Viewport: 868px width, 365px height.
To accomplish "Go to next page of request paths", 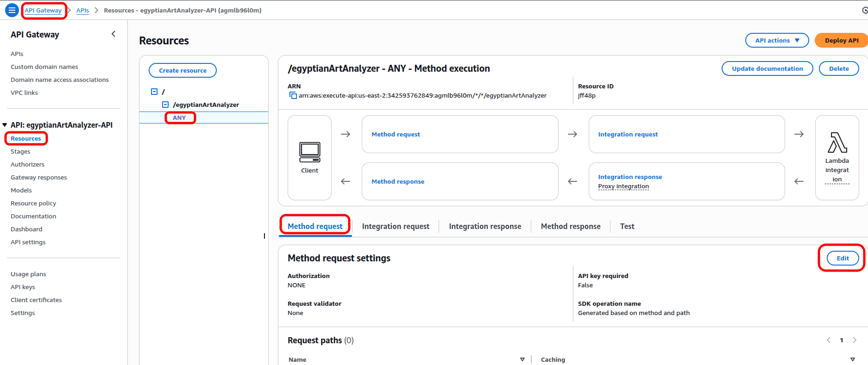I will point(855,340).
